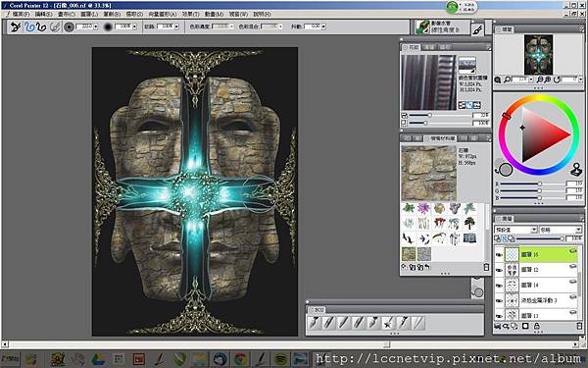This screenshot has height=368, width=588.
Task: Toggle second pick up underlying color icon
Action: click(505, 238)
